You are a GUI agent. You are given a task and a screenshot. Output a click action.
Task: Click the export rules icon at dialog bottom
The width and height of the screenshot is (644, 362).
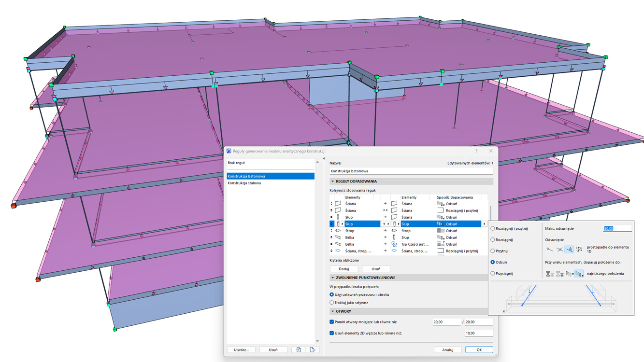312,349
